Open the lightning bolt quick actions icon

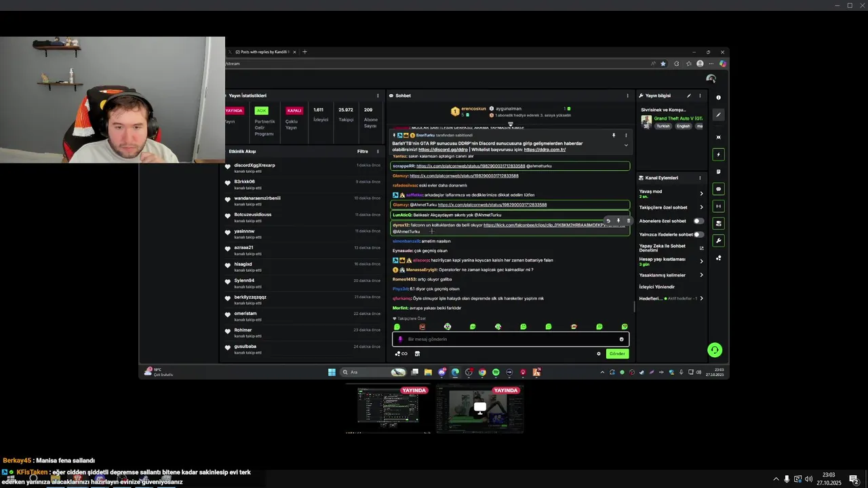pyautogui.click(x=718, y=155)
